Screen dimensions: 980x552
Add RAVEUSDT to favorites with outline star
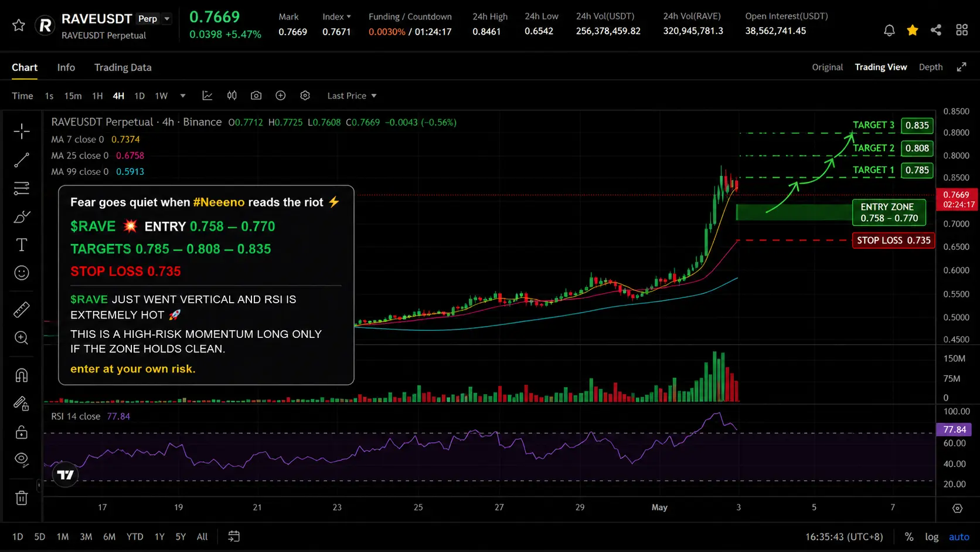(19, 25)
